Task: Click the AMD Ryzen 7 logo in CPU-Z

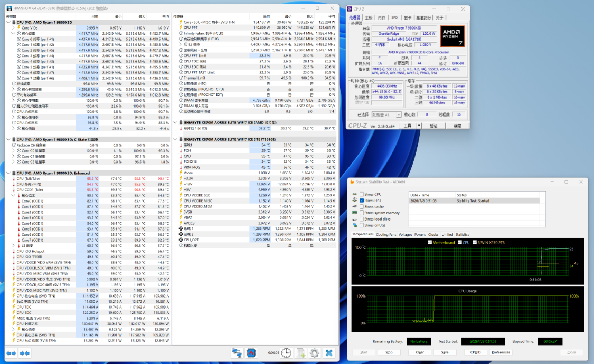Action: (x=452, y=36)
